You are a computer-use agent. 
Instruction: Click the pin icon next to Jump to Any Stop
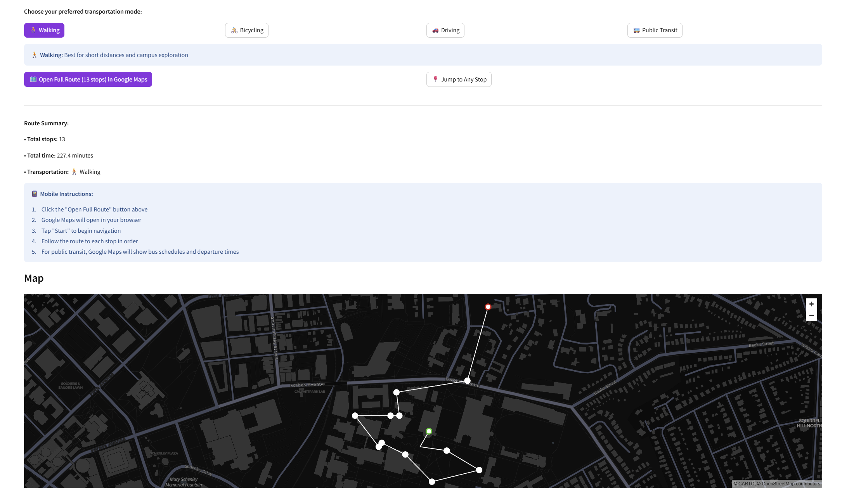[x=436, y=79]
